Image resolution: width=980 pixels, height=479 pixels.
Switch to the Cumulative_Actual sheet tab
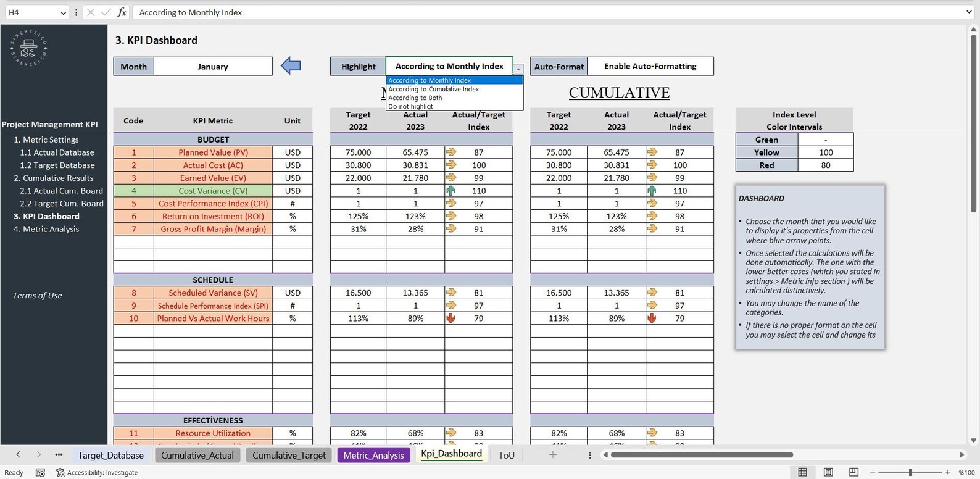[x=197, y=455]
